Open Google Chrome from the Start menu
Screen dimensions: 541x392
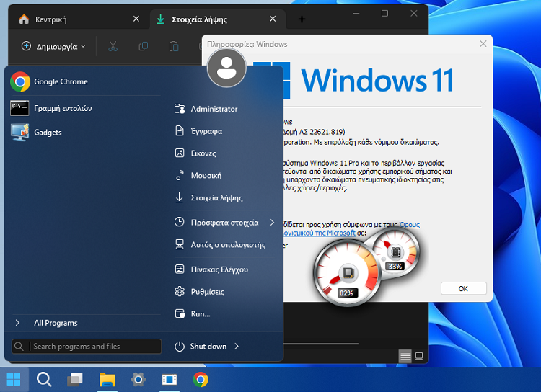tap(84, 81)
